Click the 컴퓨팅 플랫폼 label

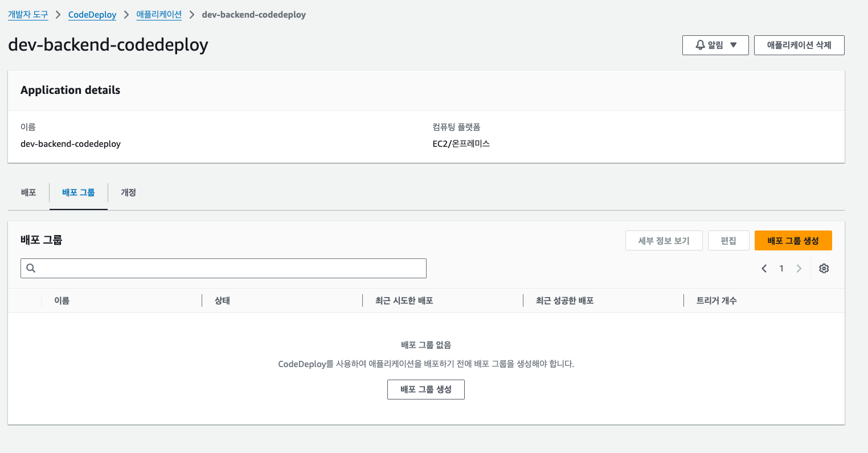pos(456,127)
